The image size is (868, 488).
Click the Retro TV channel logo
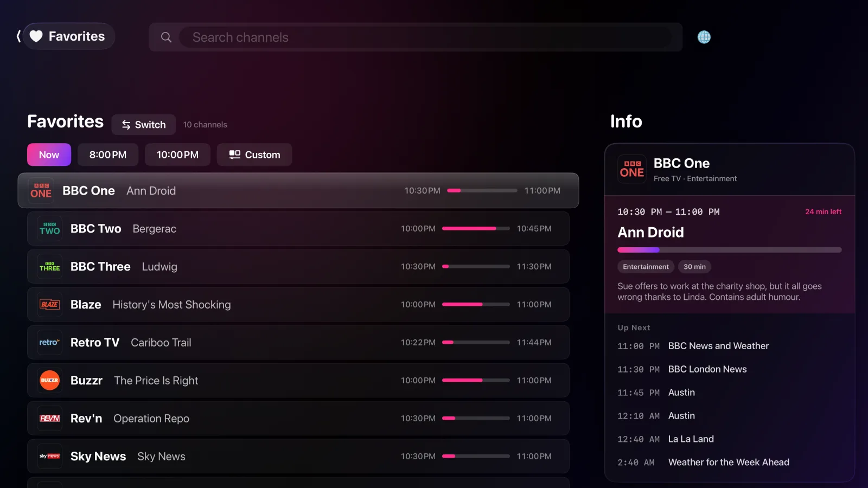[x=50, y=343]
